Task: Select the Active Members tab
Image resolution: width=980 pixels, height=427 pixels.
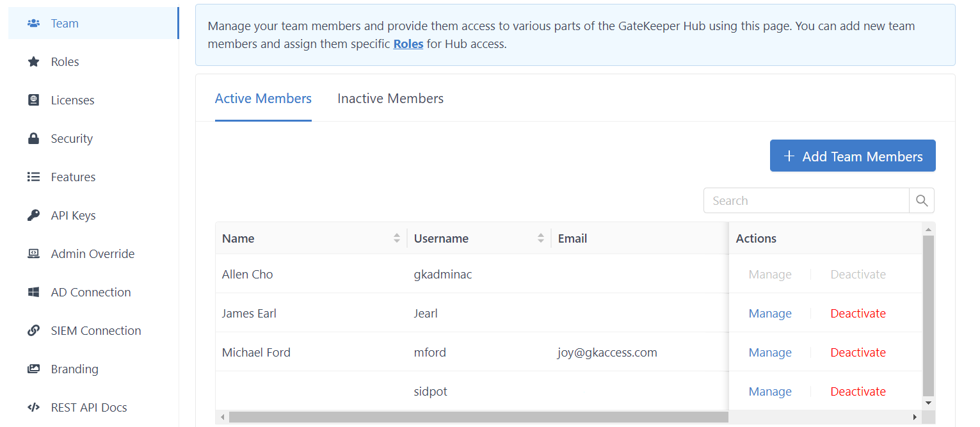Action: [x=263, y=99]
